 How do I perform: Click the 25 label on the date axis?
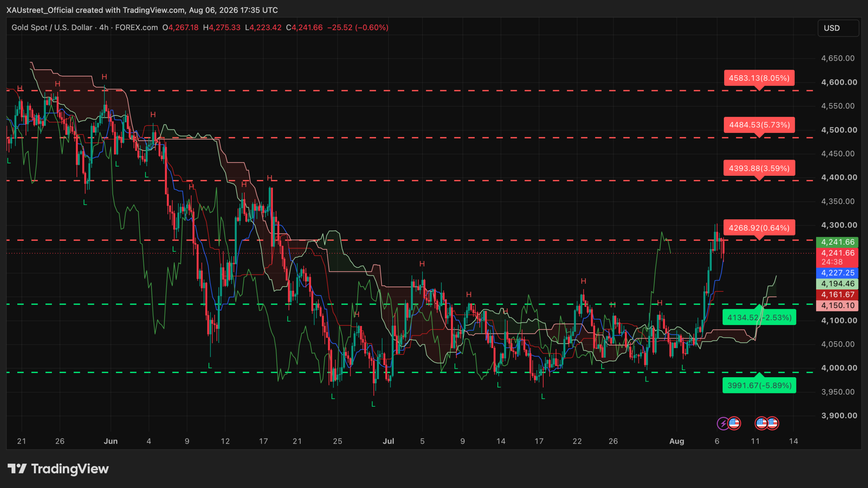[x=337, y=441]
